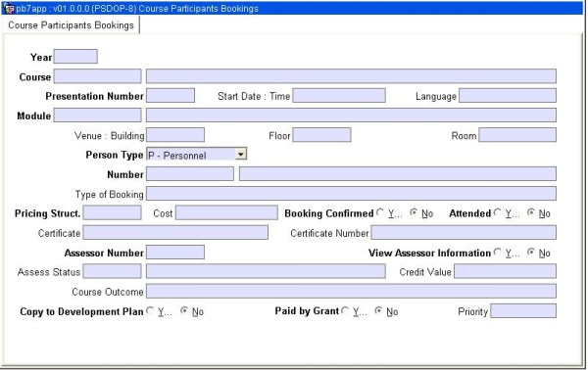The image size is (588, 370).
Task: Click the Presentation Number field
Action: pyautogui.click(x=171, y=96)
